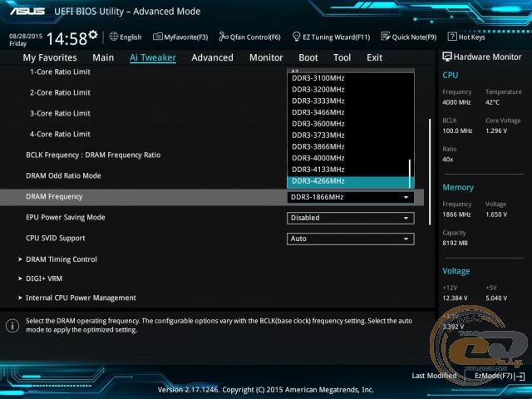Choose DDR3-3200MHz from the list
Viewport: 532px width, 399px height.
(347, 90)
